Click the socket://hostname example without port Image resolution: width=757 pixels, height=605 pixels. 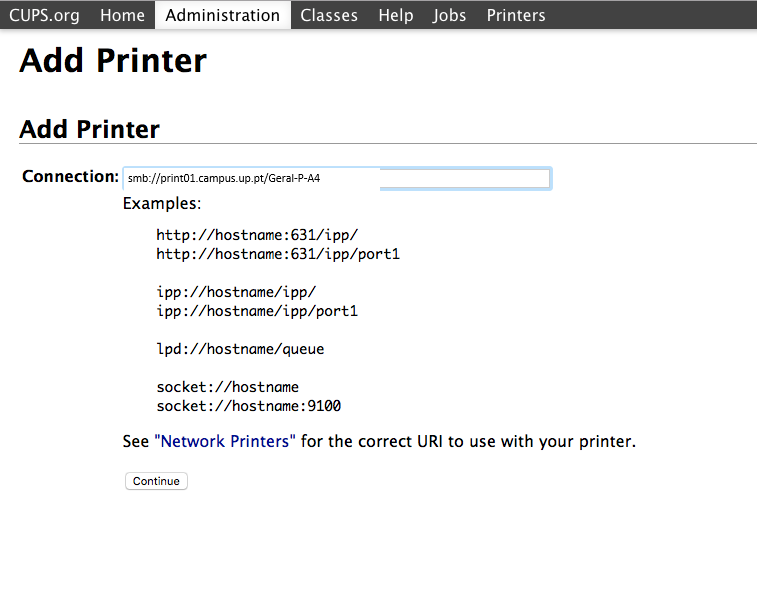click(x=228, y=387)
